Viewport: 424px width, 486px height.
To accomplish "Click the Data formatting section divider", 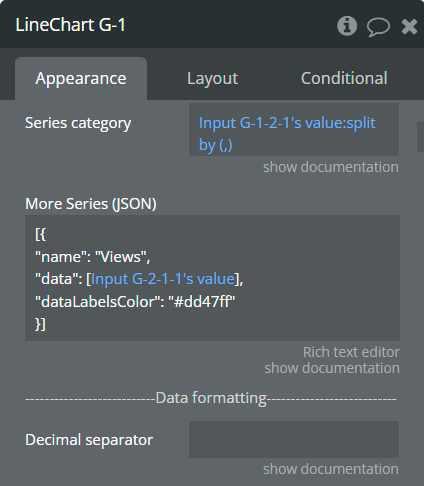I will click(211, 398).
